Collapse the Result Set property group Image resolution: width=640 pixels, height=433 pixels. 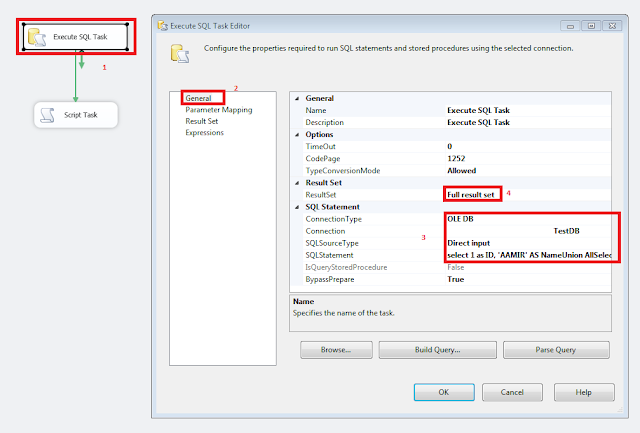coord(297,183)
